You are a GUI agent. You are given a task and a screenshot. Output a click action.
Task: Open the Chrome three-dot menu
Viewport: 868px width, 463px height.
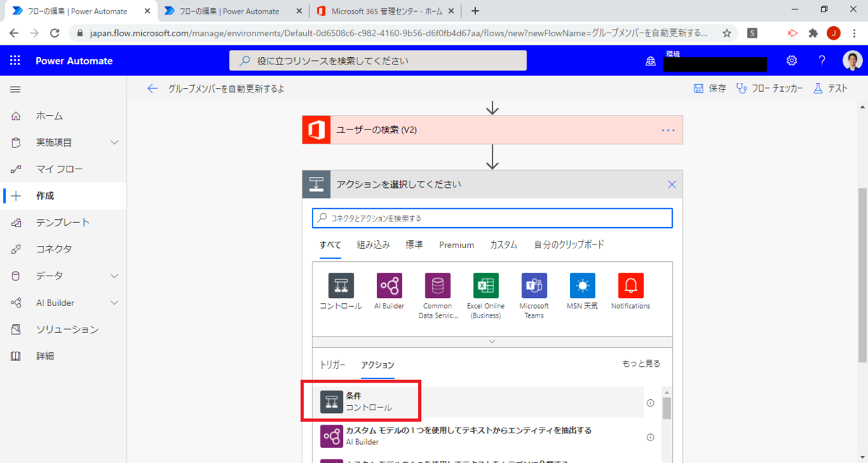(x=854, y=33)
